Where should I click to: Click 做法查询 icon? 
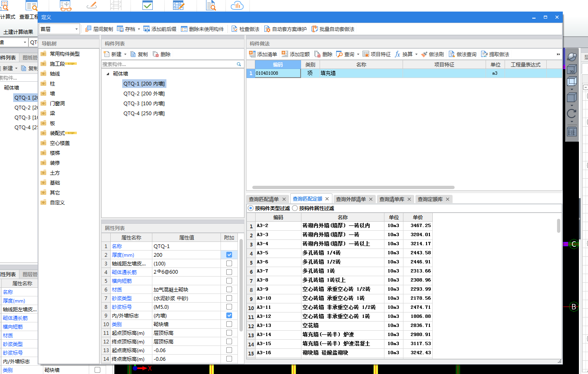452,54
